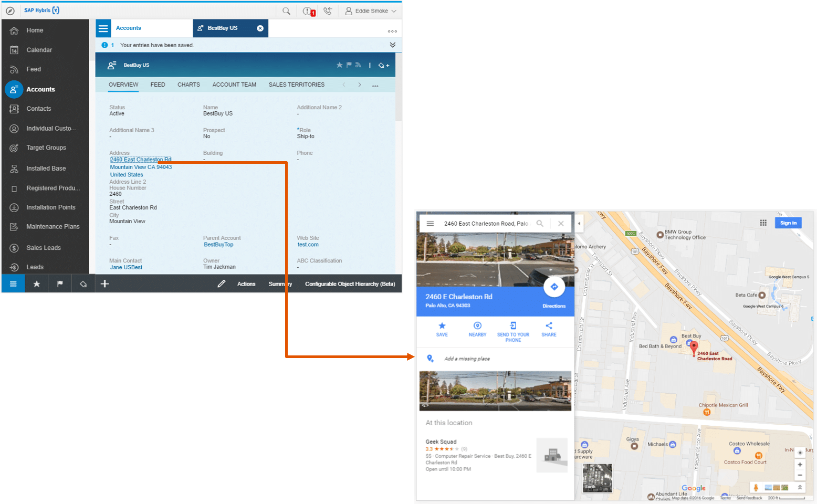The height and width of the screenshot is (504, 817).
Task: Select Contacts in the left sidebar
Action: [x=39, y=109]
